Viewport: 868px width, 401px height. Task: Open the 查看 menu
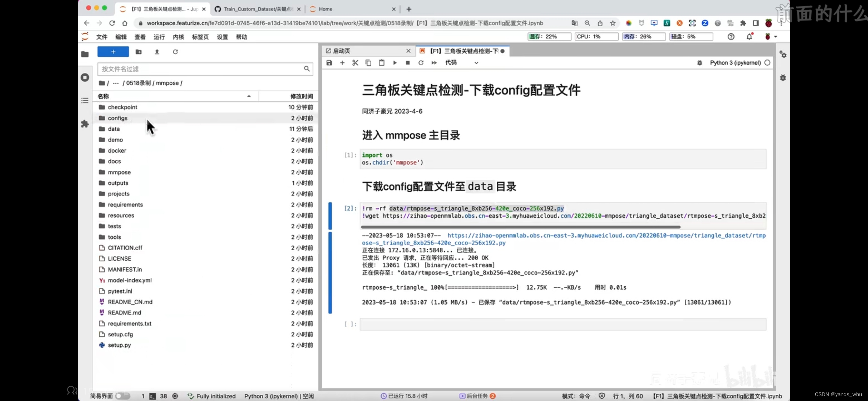[x=140, y=37]
